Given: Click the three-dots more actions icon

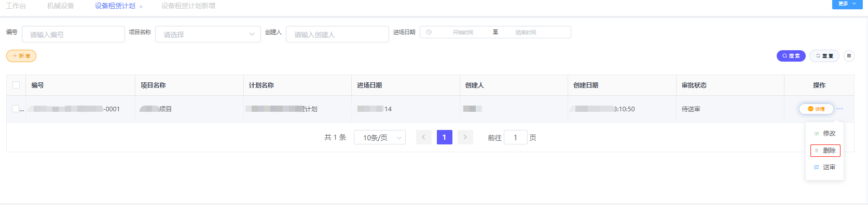Looking at the screenshot, I should click(x=840, y=109).
